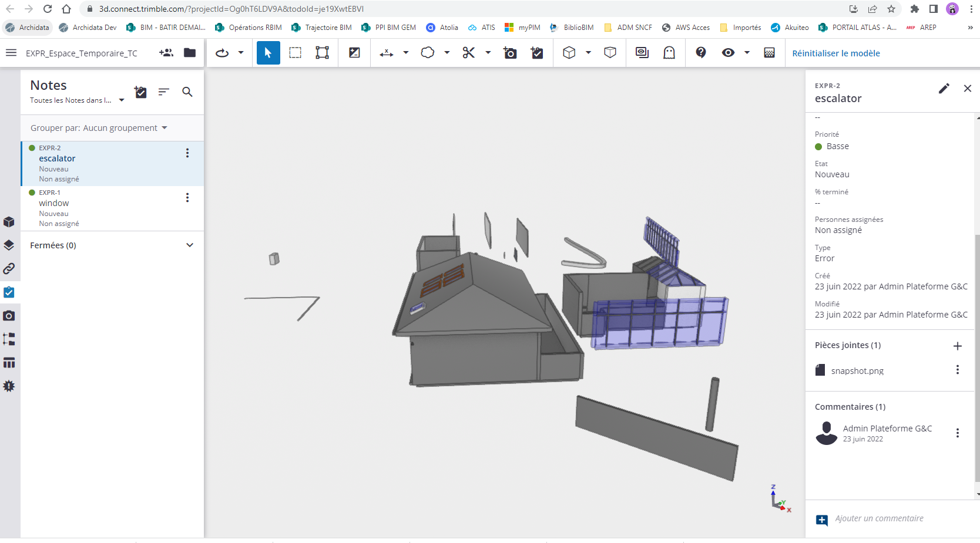The width and height of the screenshot is (980, 543).
Task: Edit the escalator note with pencil
Action: 944,89
